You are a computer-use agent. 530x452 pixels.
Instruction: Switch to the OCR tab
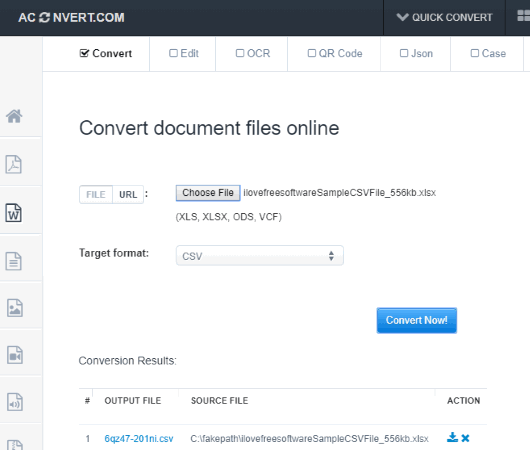tap(253, 53)
